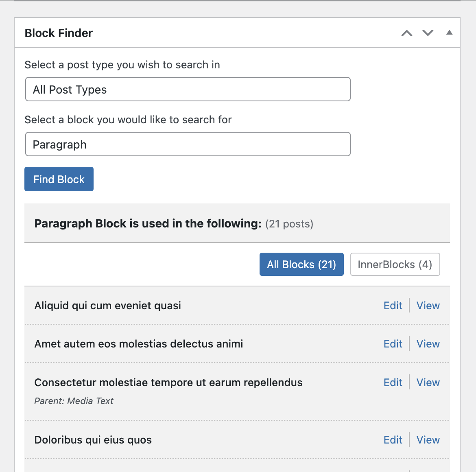Click the Parent: Media Text label
This screenshot has width=476, height=472.
pos(74,401)
